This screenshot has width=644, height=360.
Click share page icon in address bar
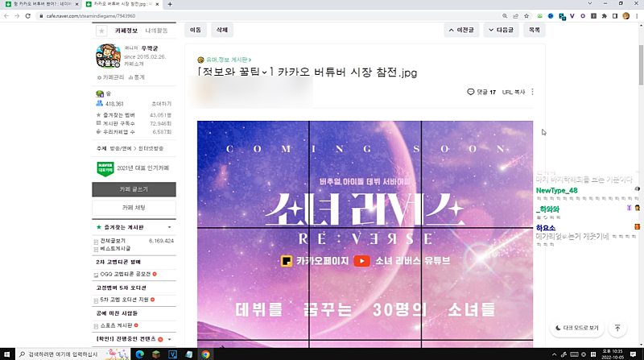515,16
